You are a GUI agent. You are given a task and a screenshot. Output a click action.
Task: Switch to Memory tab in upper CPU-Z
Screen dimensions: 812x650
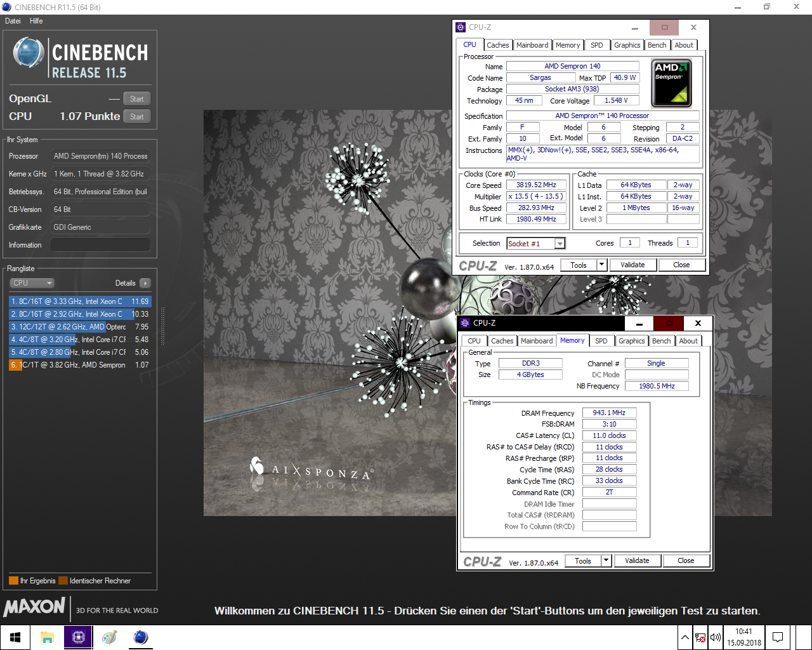568,45
